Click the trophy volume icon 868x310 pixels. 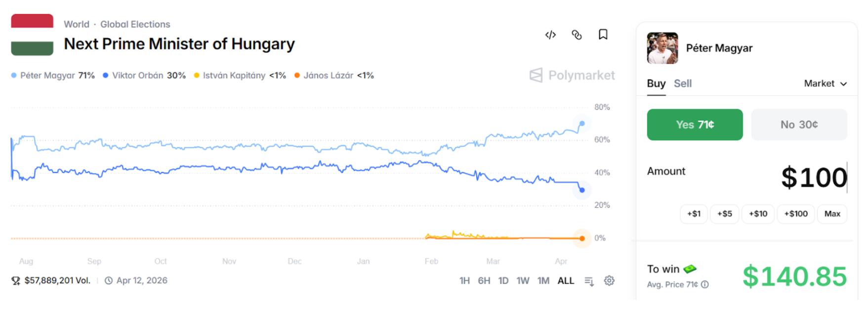pos(16,281)
